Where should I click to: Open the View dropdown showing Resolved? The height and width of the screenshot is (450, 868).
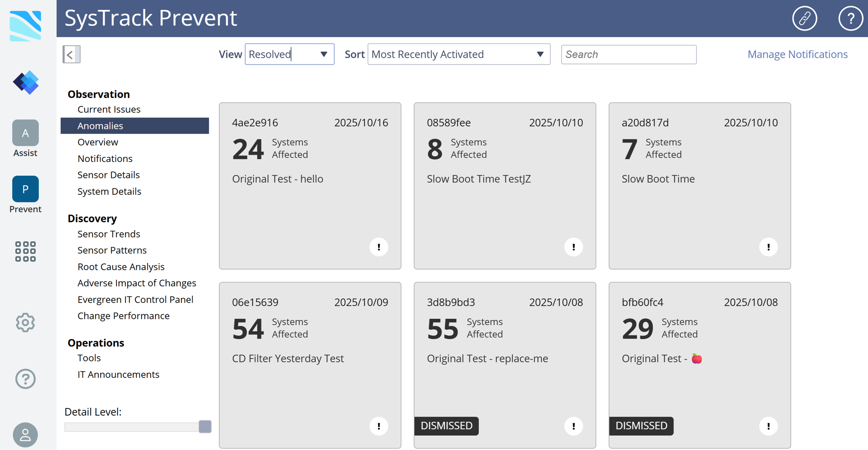point(289,55)
